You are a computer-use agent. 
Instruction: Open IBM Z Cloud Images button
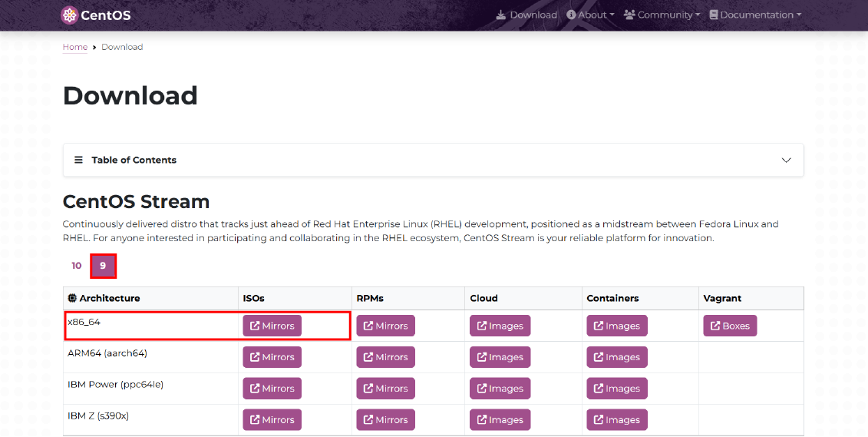click(500, 420)
